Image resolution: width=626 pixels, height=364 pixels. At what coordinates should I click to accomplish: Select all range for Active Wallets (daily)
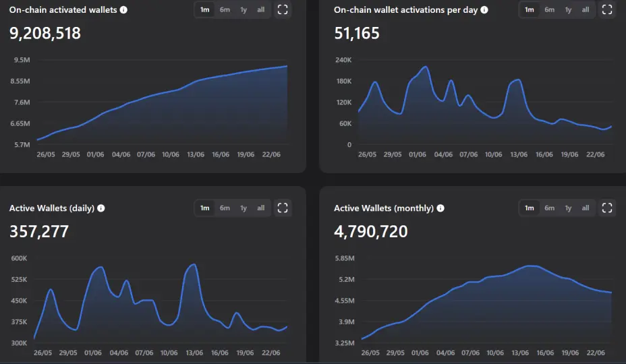(x=260, y=208)
